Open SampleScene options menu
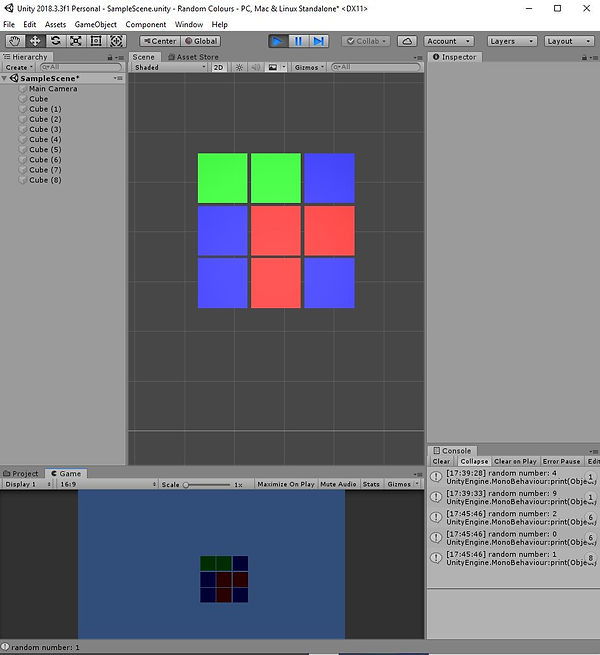600x655 pixels. tap(118, 78)
